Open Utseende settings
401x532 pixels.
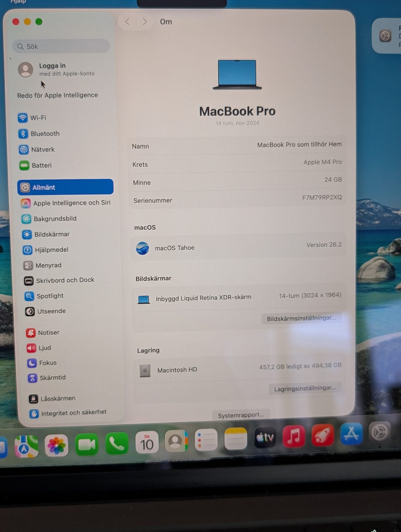46,311
